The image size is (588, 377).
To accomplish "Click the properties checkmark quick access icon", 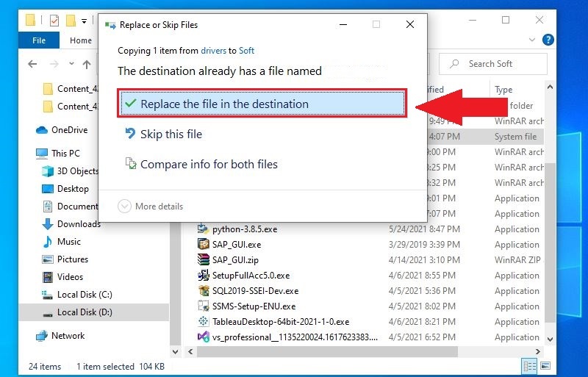I will [x=54, y=21].
